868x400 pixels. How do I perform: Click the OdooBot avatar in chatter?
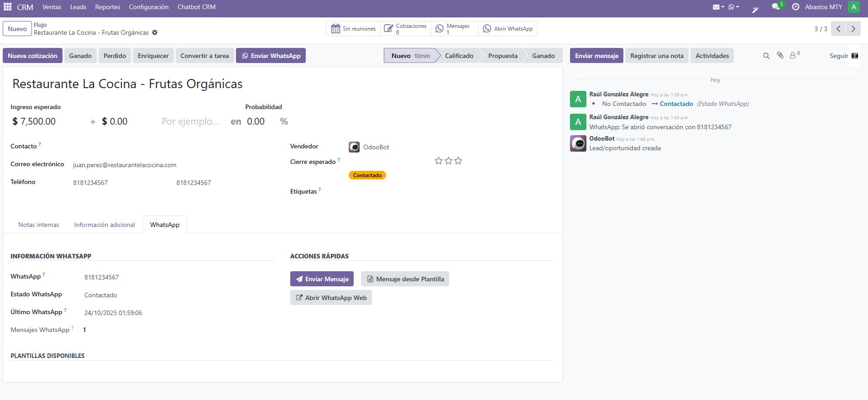click(578, 143)
